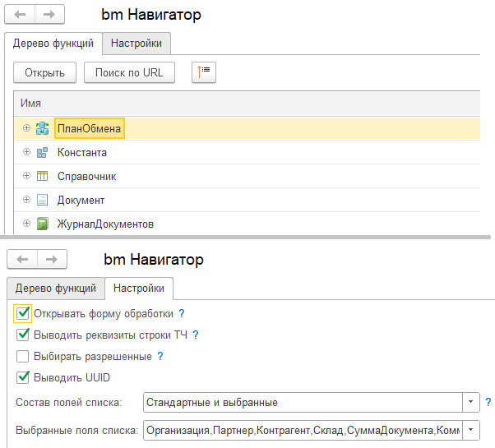Switch to Дерево функций tab in lower window

56,289
